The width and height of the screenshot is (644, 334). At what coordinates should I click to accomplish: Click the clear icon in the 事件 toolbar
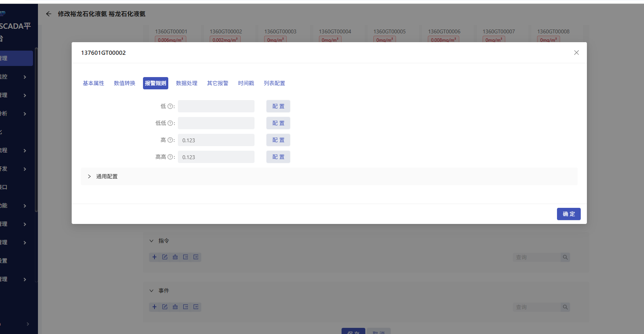coord(175,307)
